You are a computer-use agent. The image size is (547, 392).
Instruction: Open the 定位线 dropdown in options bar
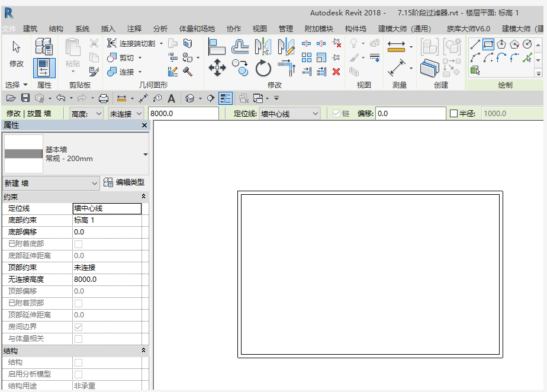(x=289, y=114)
